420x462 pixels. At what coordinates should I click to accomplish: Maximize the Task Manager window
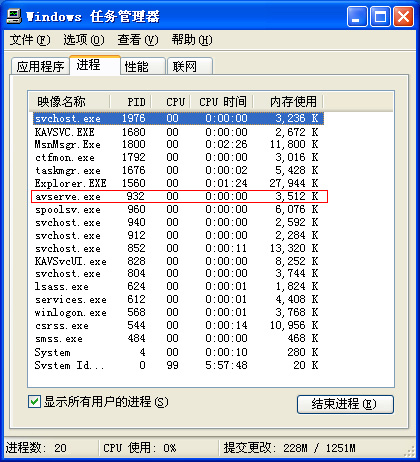tap(380, 16)
